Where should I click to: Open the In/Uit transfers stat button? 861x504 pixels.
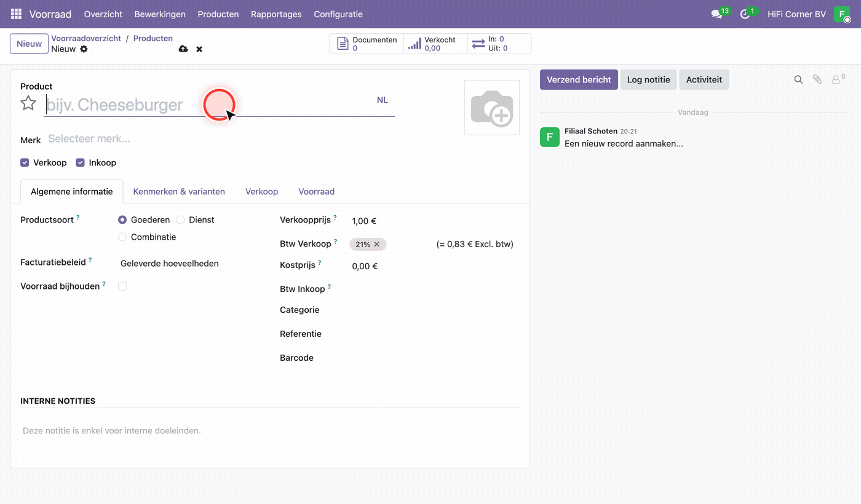point(499,44)
